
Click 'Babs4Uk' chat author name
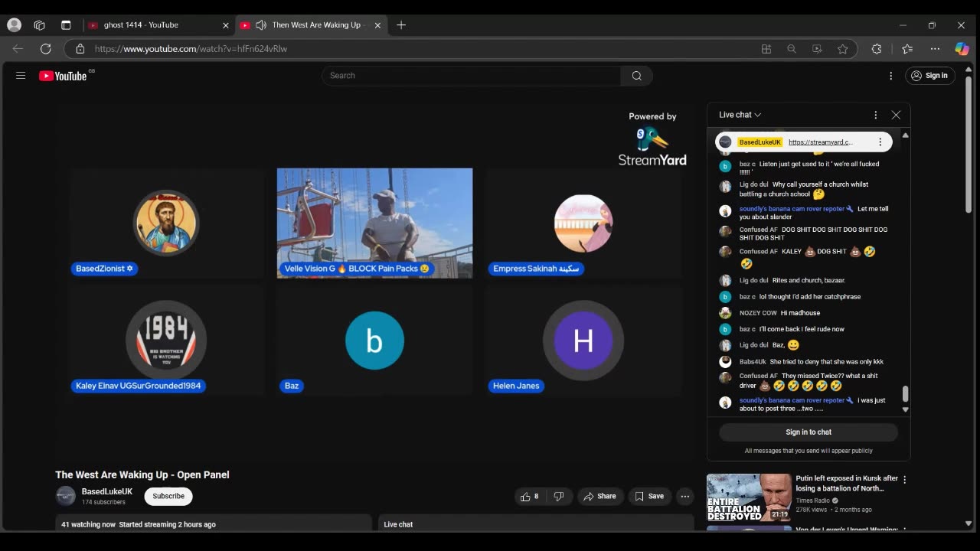[x=753, y=362]
